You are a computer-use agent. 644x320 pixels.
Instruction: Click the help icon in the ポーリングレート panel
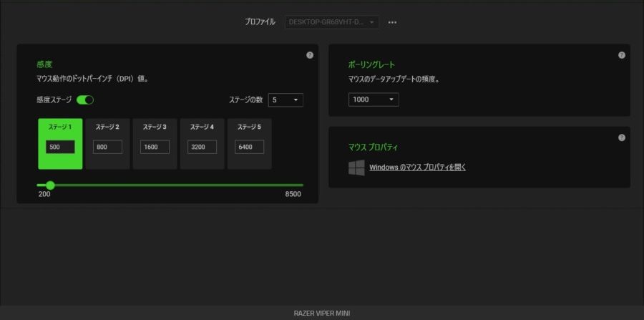click(x=621, y=55)
